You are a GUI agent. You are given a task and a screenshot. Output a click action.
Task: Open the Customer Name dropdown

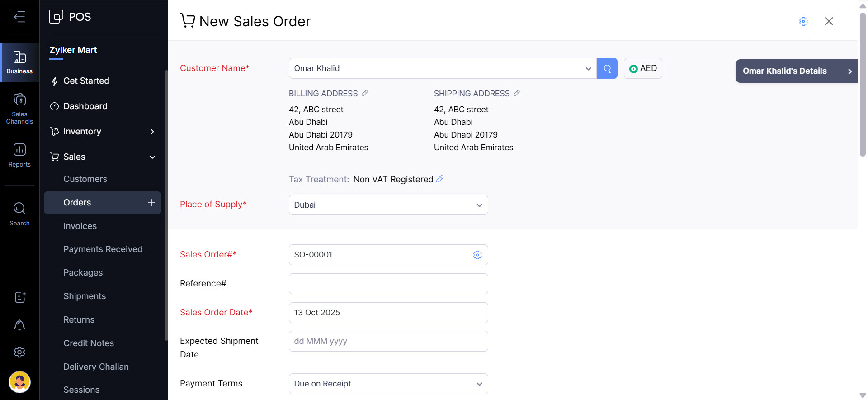588,68
